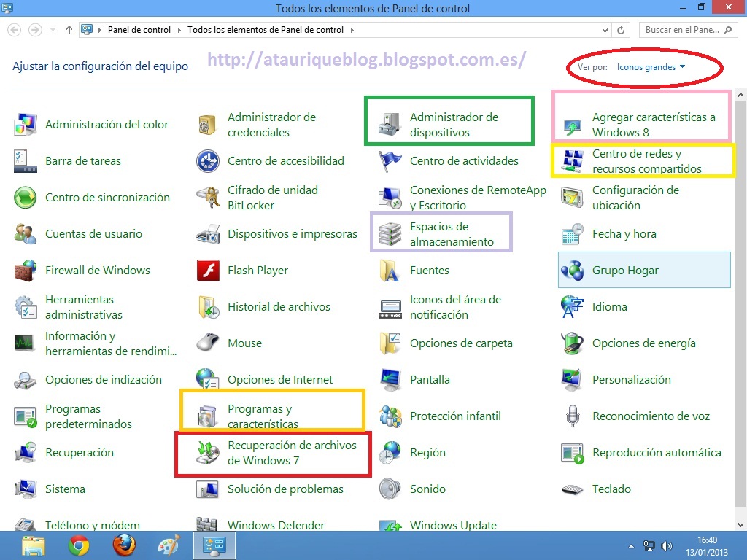Click the Grupo Hogar spheres icon
747x560 pixels.
point(573,271)
